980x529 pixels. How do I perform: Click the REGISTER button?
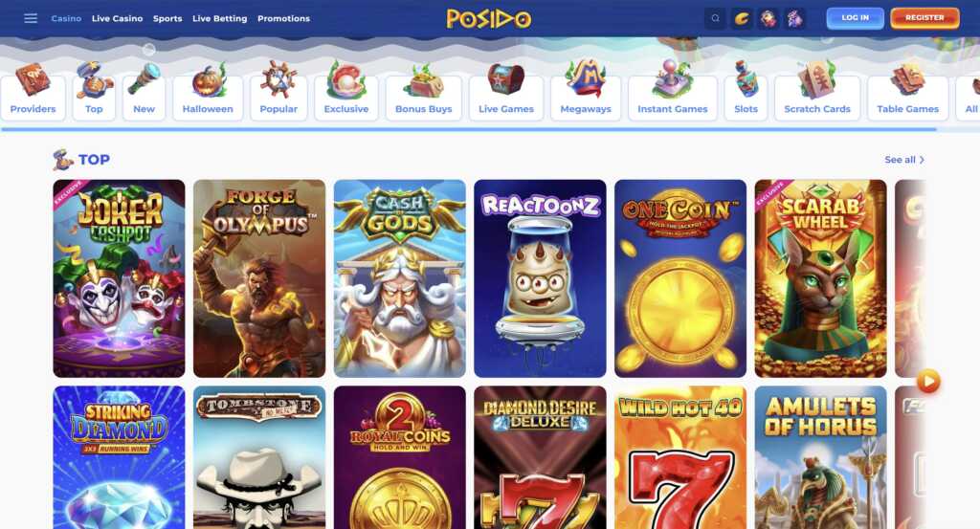pyautogui.click(x=925, y=18)
